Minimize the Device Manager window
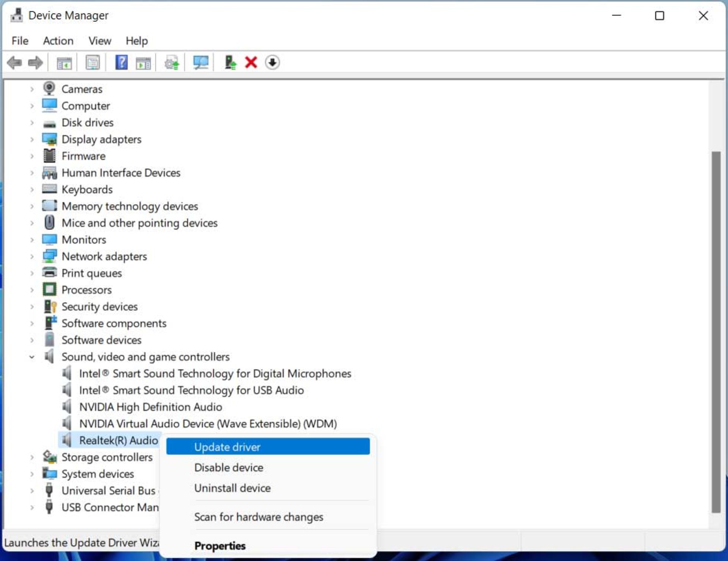Image resolution: width=728 pixels, height=561 pixels. [617, 16]
